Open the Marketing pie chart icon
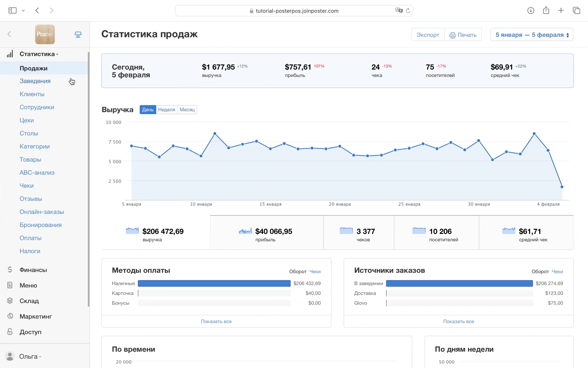The height and width of the screenshot is (368, 588). 10,316
